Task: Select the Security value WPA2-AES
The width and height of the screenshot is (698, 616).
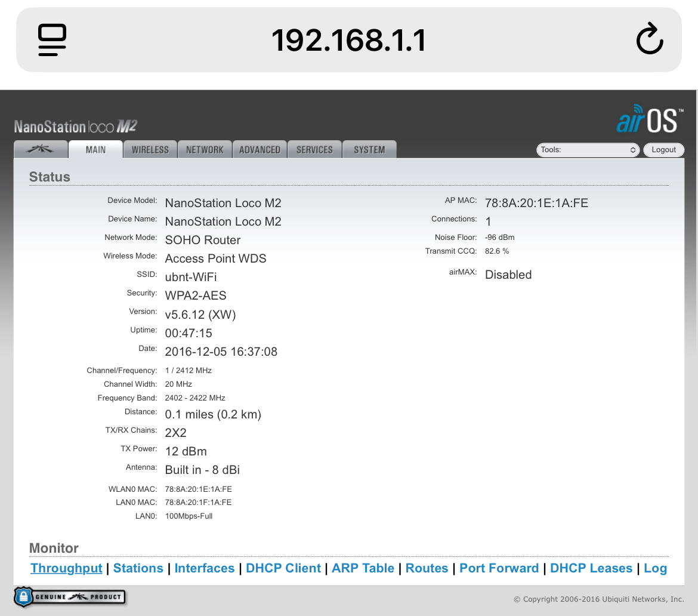Action: point(196,295)
